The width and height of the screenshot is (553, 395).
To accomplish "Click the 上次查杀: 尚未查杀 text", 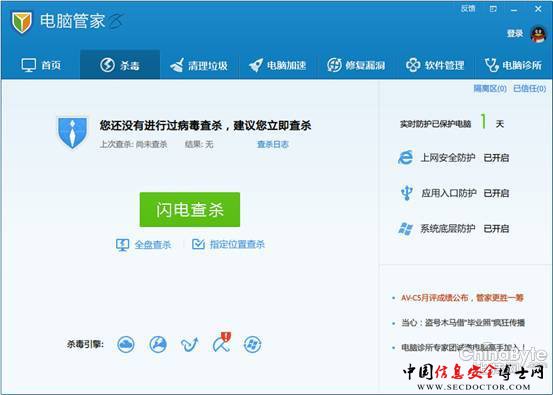I will (133, 144).
